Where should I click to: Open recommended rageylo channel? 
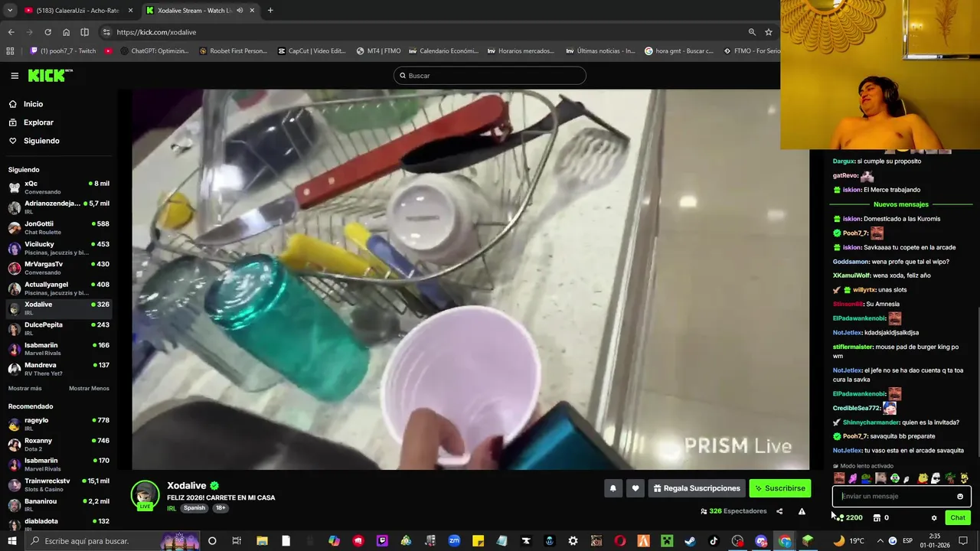58,424
